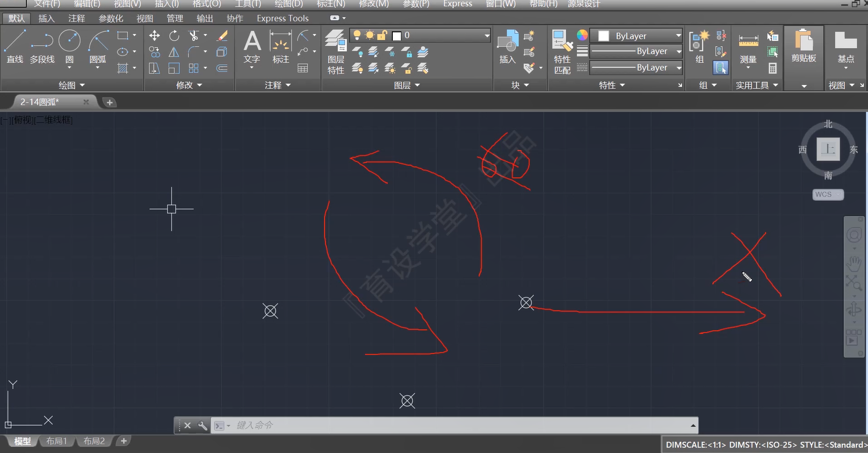The height and width of the screenshot is (453, 868).
Task: Click the 剪贴板 (Clipboard) button
Action: [804, 47]
